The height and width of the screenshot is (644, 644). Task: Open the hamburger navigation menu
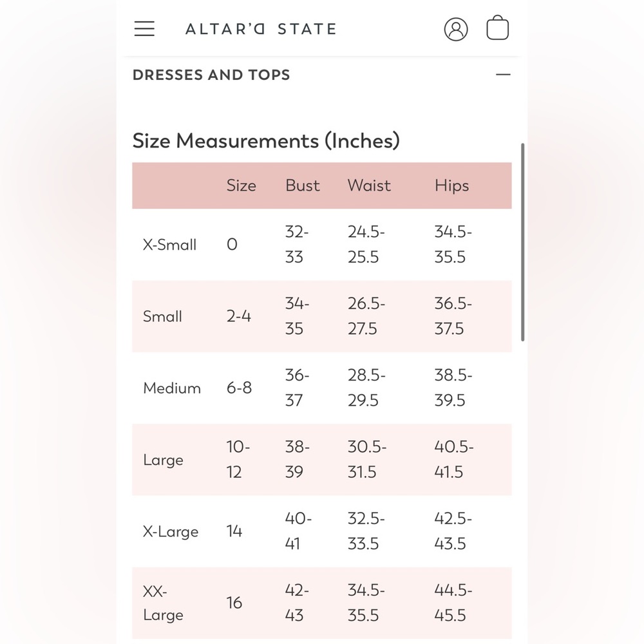point(144,29)
